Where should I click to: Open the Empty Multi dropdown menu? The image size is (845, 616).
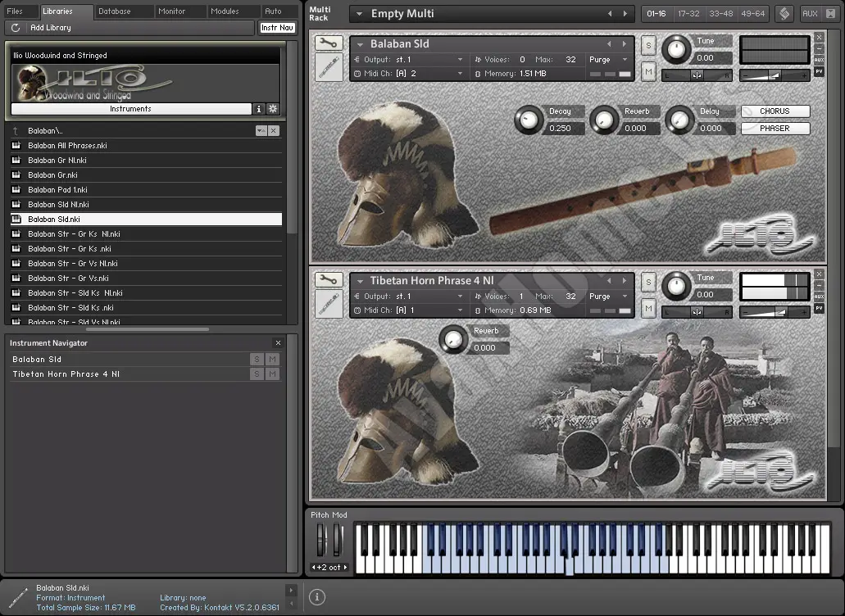360,13
